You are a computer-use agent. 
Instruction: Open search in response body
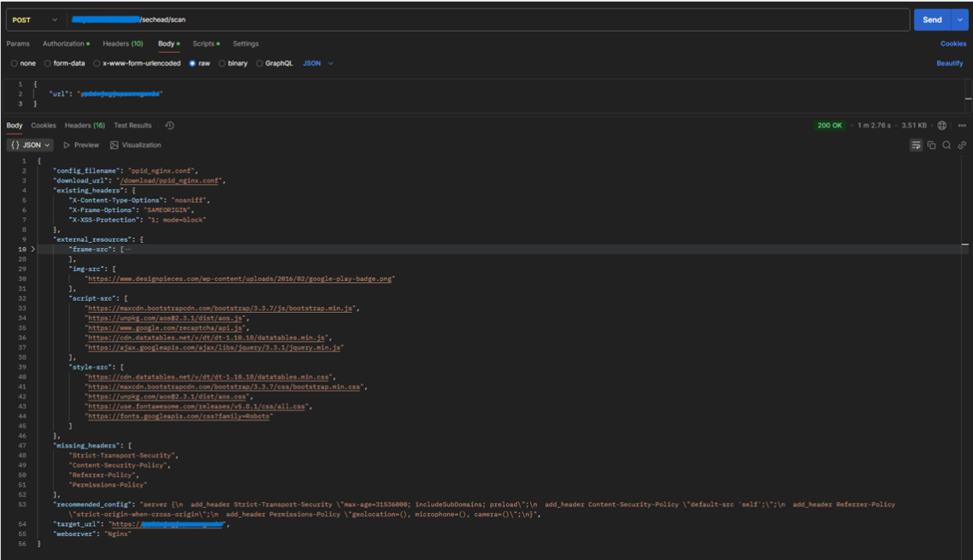point(946,145)
